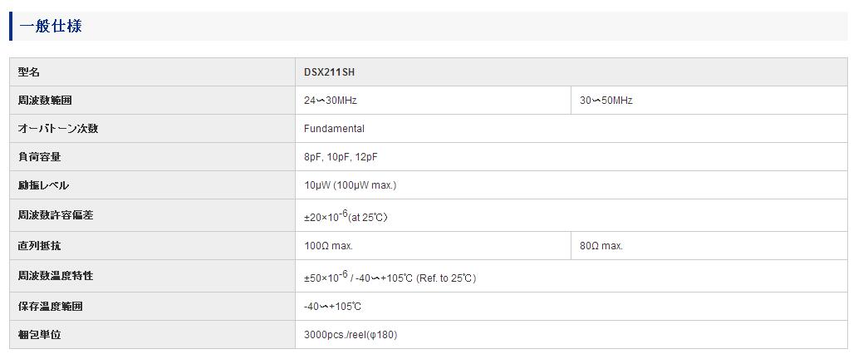
Task: Click the 保存温度範囲 row label
Action: tap(50, 306)
